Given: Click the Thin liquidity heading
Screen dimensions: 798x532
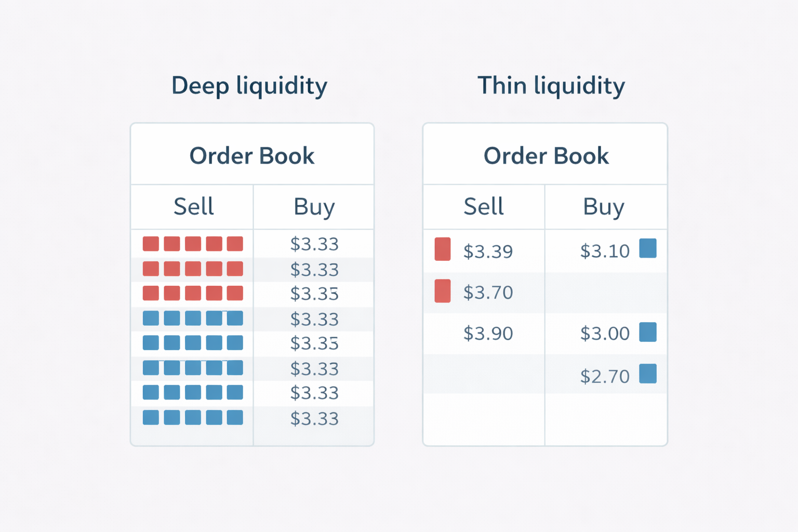Looking at the screenshot, I should [x=551, y=86].
